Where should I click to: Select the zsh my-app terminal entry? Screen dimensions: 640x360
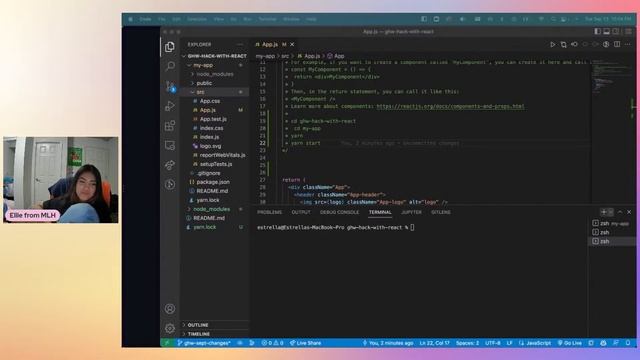point(611,224)
